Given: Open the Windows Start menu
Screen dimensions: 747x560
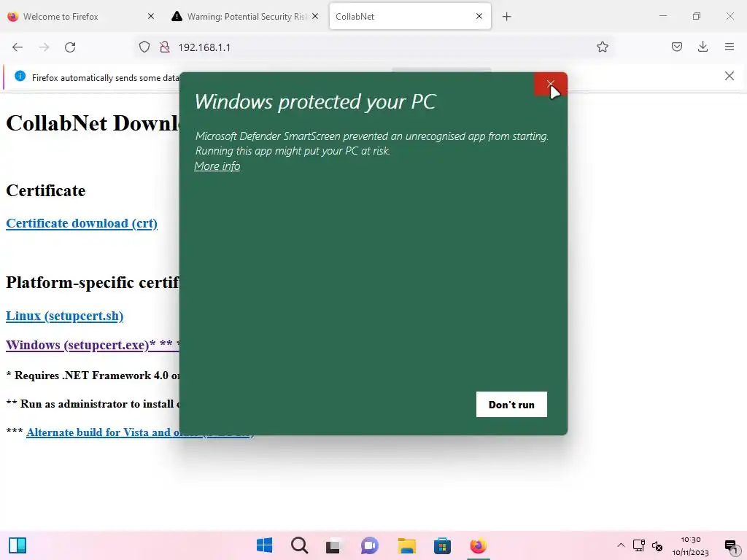Looking at the screenshot, I should pyautogui.click(x=264, y=545).
